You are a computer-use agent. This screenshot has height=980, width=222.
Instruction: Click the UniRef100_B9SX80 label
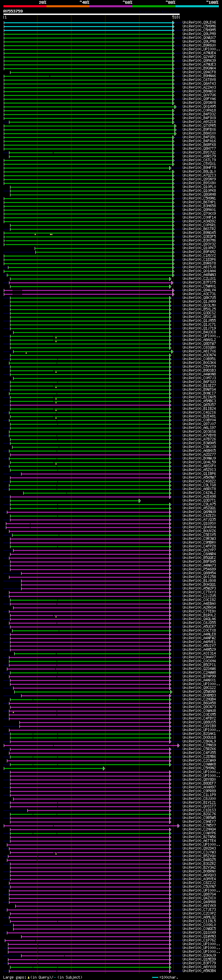199,183
